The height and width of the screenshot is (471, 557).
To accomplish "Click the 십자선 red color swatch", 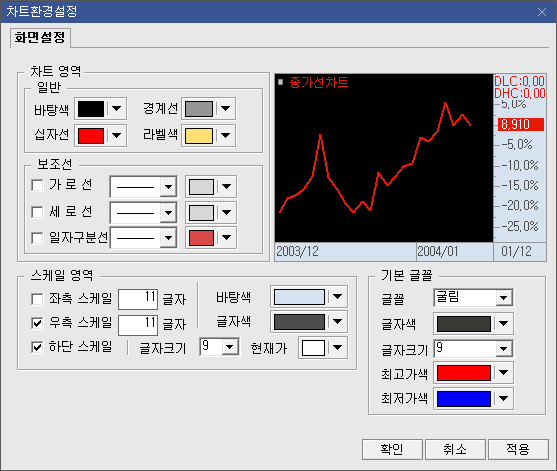I will 91,135.
